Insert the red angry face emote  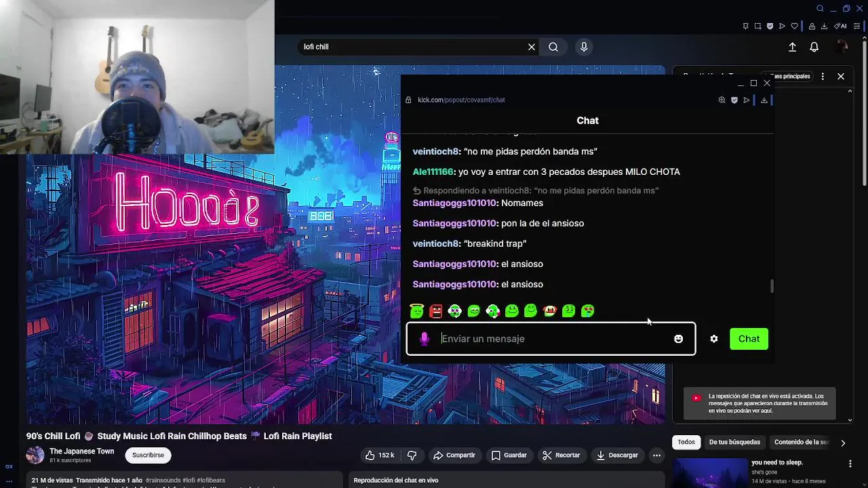[x=436, y=311]
